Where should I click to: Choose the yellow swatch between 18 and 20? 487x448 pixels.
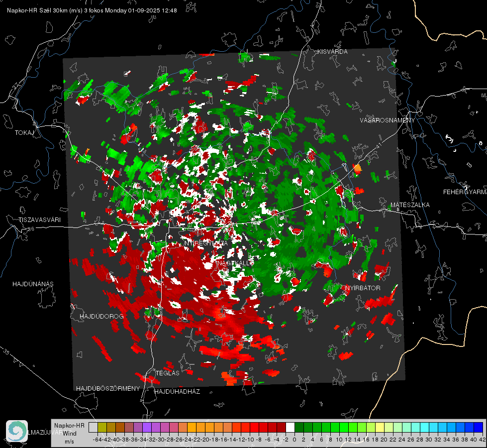click(380, 427)
